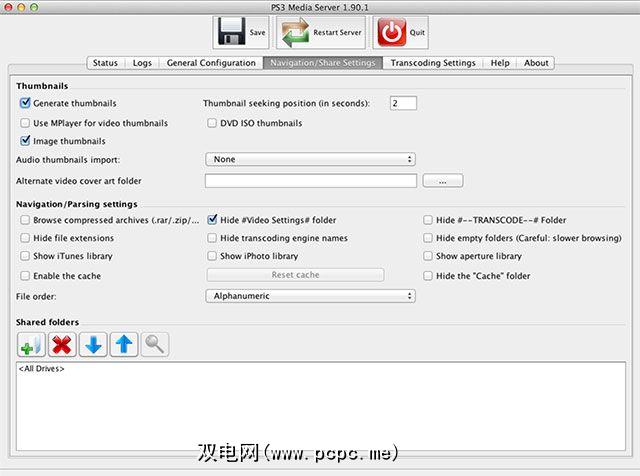
Task: Uncheck Generate thumbnails
Action: 25,103
